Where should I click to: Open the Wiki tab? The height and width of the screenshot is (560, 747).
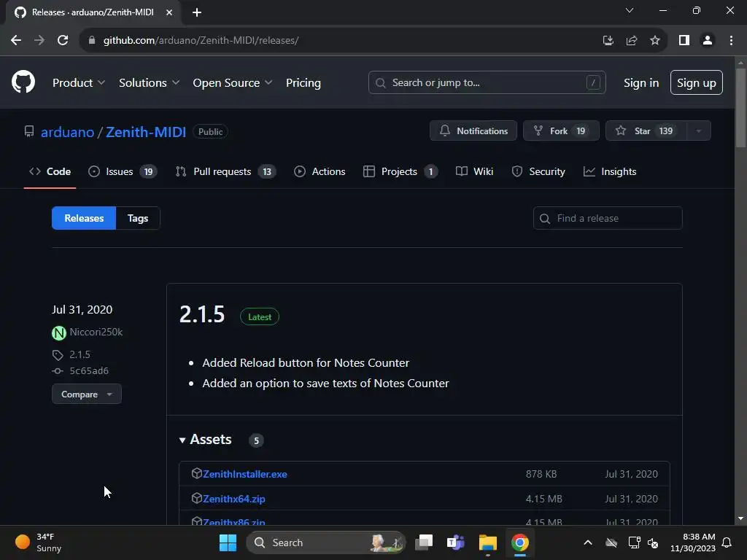(474, 171)
